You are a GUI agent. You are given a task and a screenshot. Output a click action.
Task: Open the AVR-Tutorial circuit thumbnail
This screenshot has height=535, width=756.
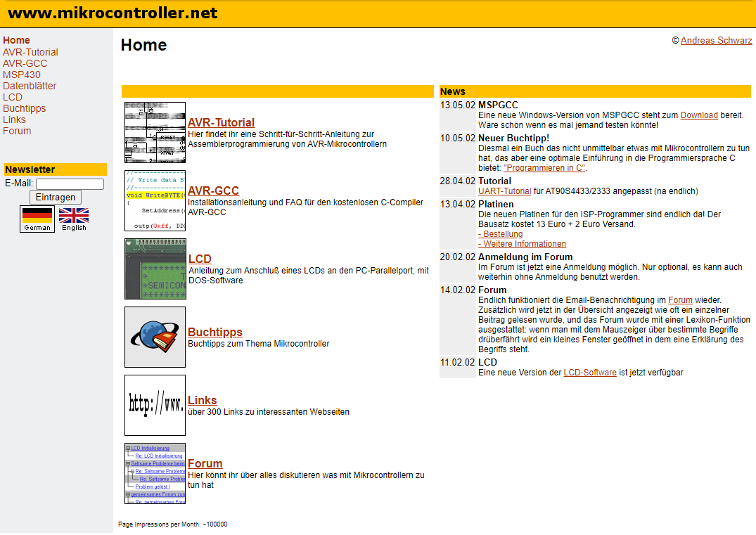155,133
